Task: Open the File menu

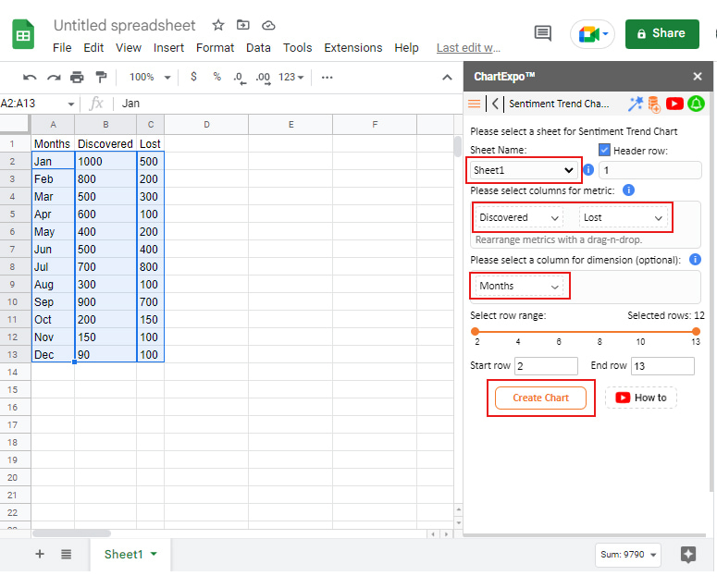Action: click(62, 47)
